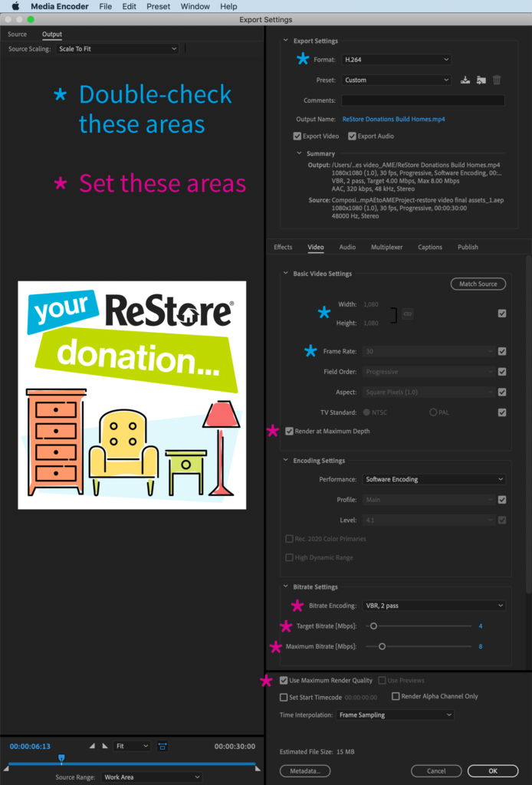Click the ReStore Donations Build Homes.mp4 output name
This screenshot has height=785, width=532.
pyautogui.click(x=393, y=119)
